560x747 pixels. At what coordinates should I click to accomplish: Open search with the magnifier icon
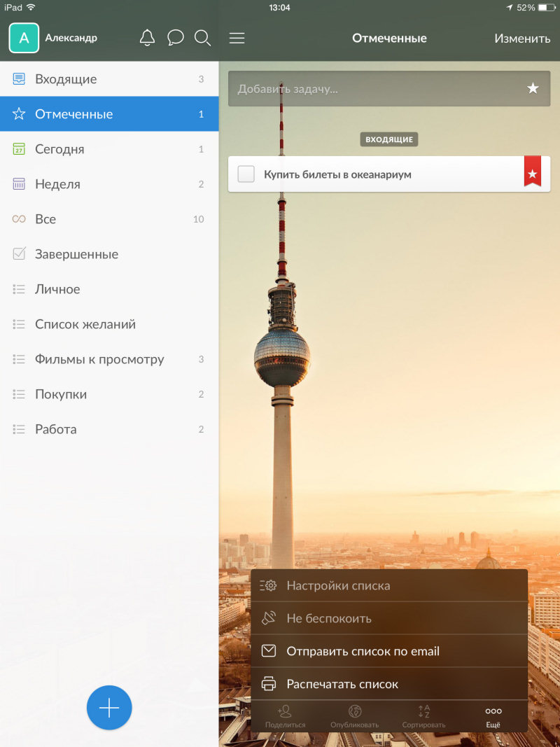point(202,38)
